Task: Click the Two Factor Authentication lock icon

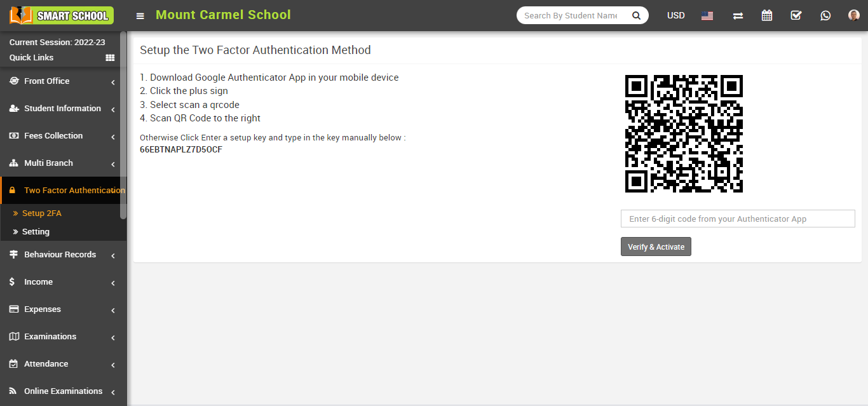Action: click(x=13, y=191)
